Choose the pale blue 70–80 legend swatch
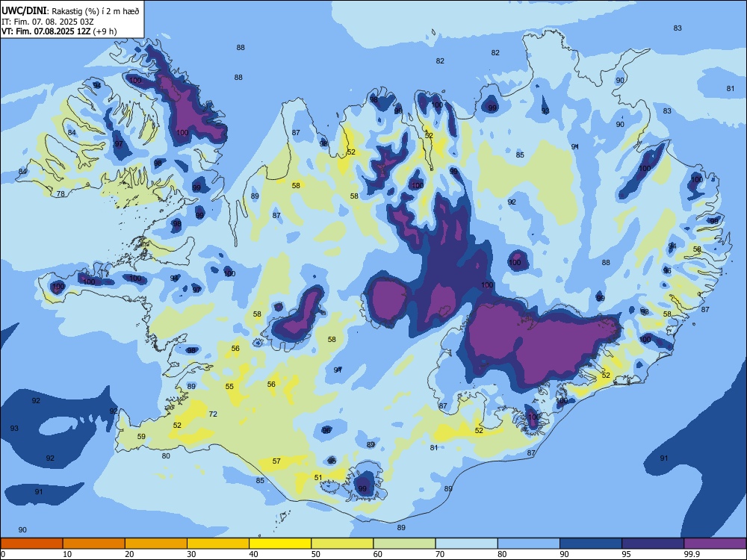Screen dimensions: 747x560 466,544
